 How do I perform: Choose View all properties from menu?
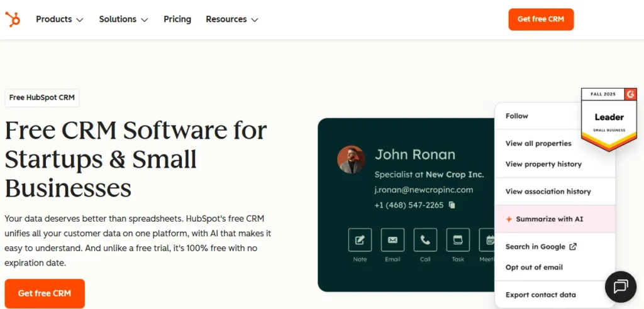point(538,143)
